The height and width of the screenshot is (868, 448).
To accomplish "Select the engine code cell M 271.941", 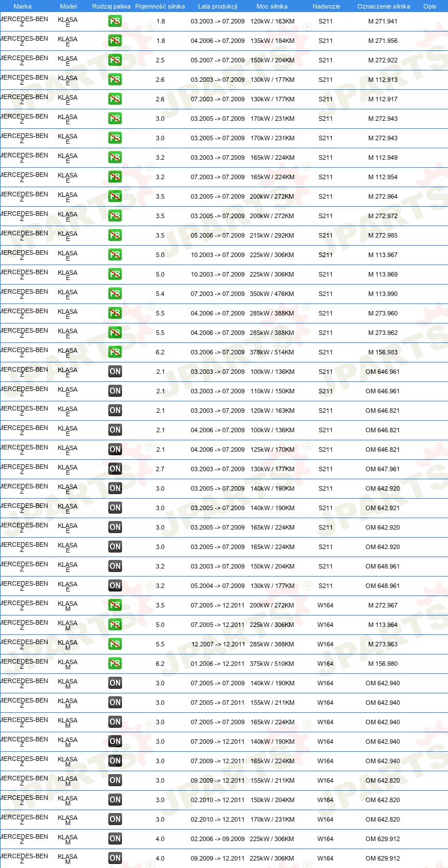I will click(x=383, y=21).
